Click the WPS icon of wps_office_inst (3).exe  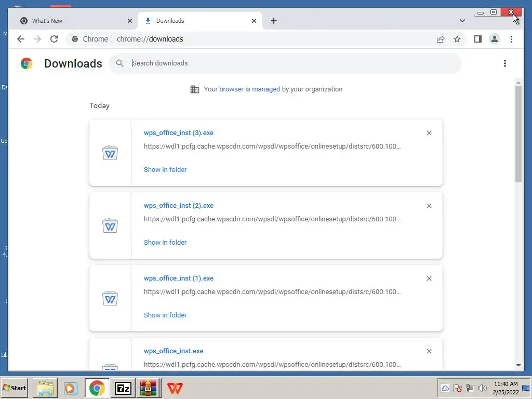(x=110, y=153)
